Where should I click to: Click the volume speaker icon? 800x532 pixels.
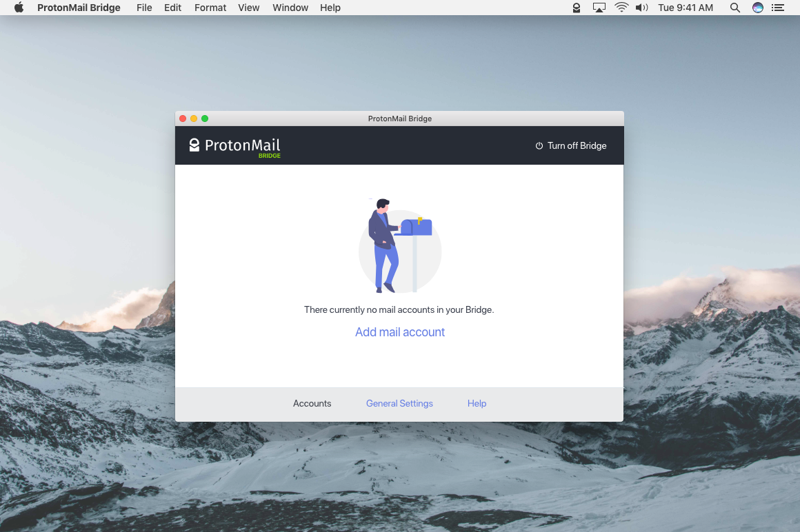(642, 8)
